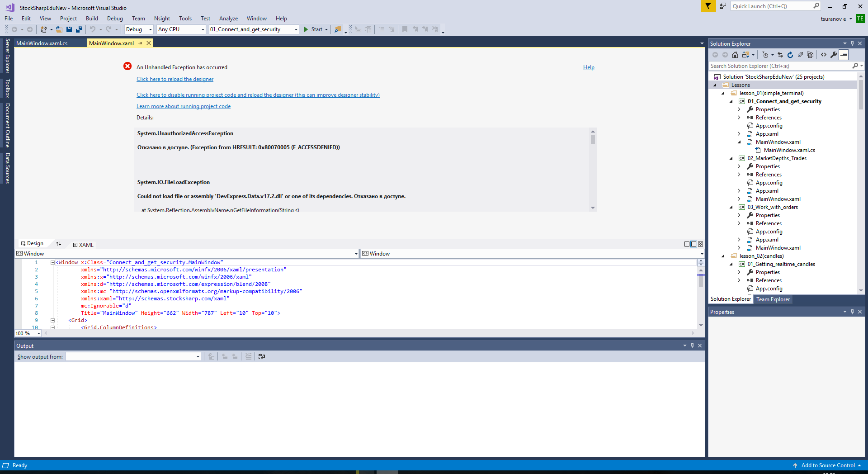Click the Pending Changes Filter clock icon
This screenshot has height=474, width=868.
pyautogui.click(x=765, y=55)
